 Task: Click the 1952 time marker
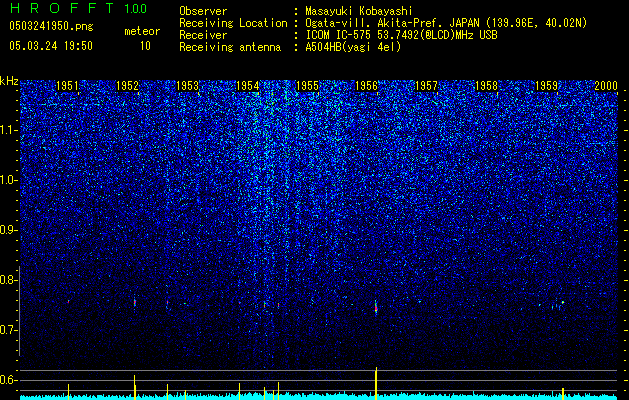[127, 85]
